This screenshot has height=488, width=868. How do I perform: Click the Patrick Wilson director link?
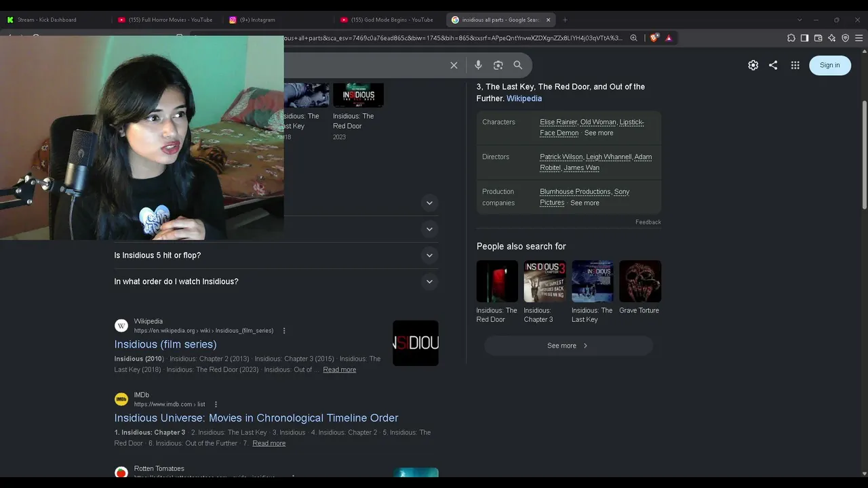(x=561, y=157)
